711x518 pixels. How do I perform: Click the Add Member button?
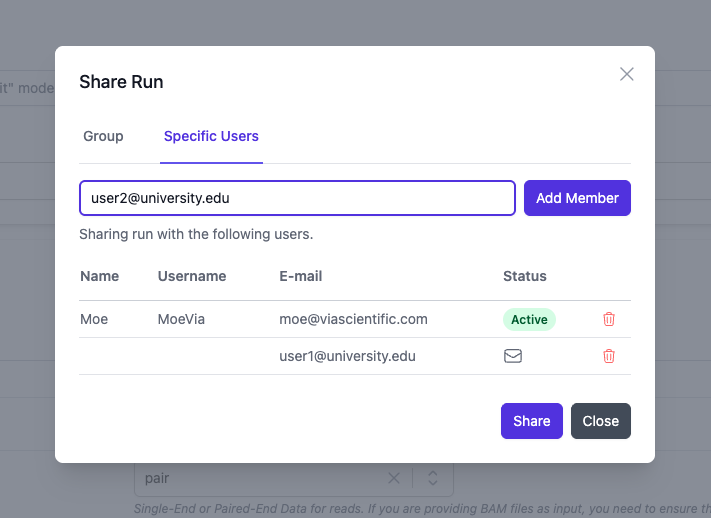click(x=577, y=198)
